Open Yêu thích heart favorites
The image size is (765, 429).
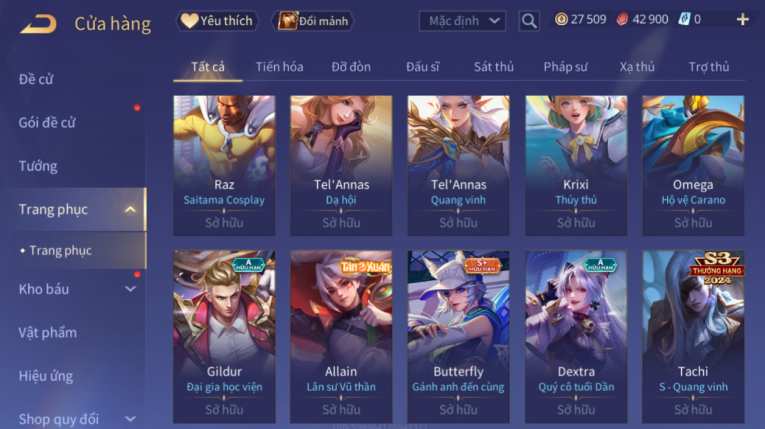[217, 21]
